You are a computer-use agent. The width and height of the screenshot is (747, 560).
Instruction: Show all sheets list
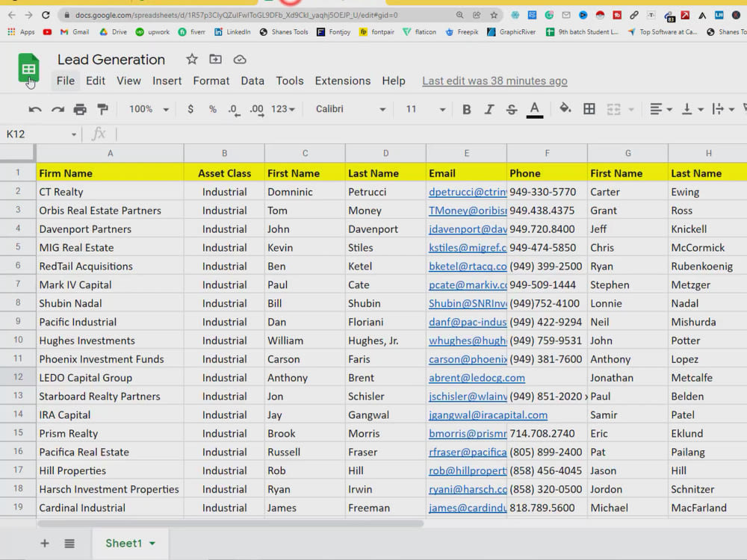pyautogui.click(x=69, y=544)
